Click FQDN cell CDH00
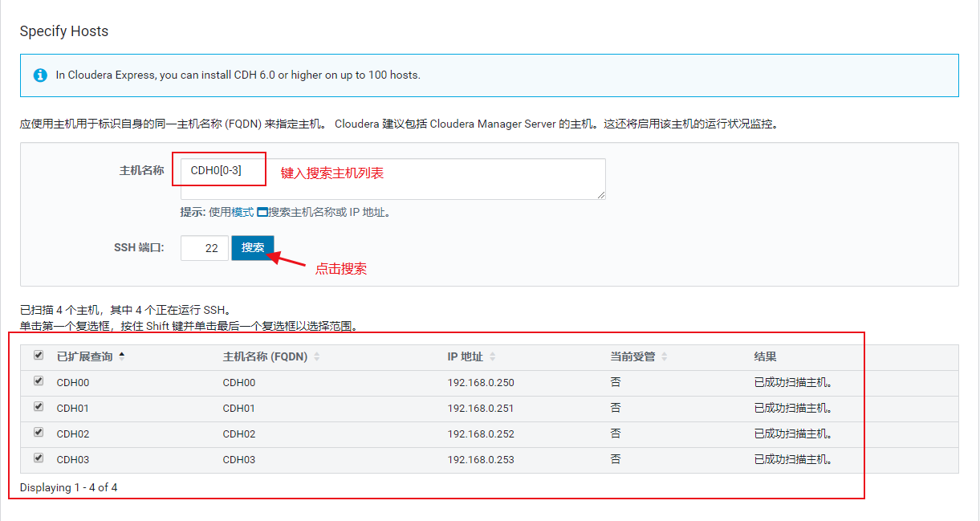The image size is (980, 521). pyautogui.click(x=239, y=383)
